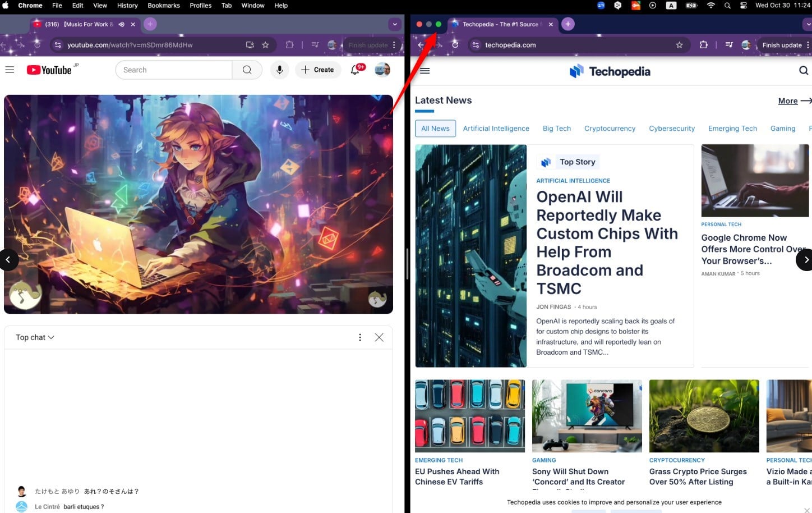The height and width of the screenshot is (513, 812).
Task: Bookmark the Techopedia page with the star
Action: [679, 45]
